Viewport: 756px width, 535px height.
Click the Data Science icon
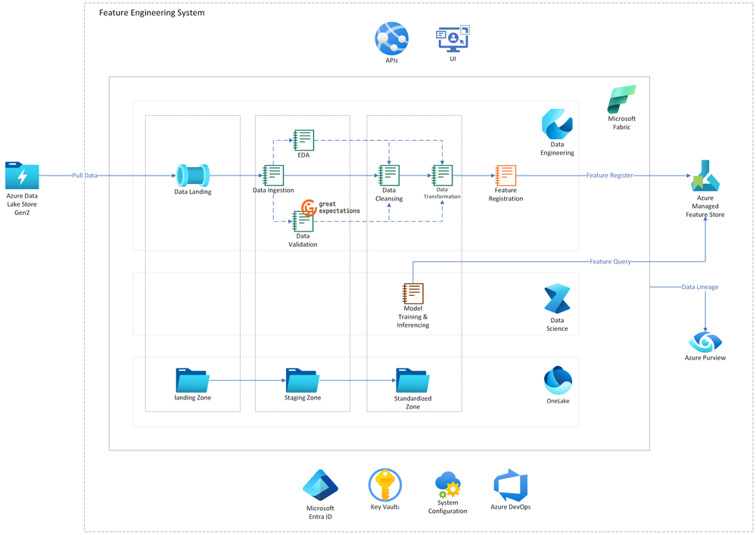(x=558, y=299)
